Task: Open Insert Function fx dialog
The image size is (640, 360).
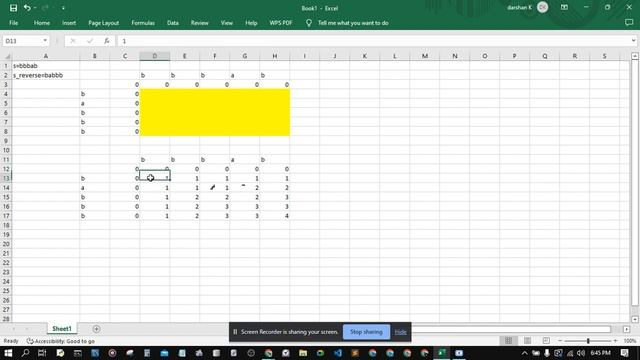Action: [x=107, y=41]
